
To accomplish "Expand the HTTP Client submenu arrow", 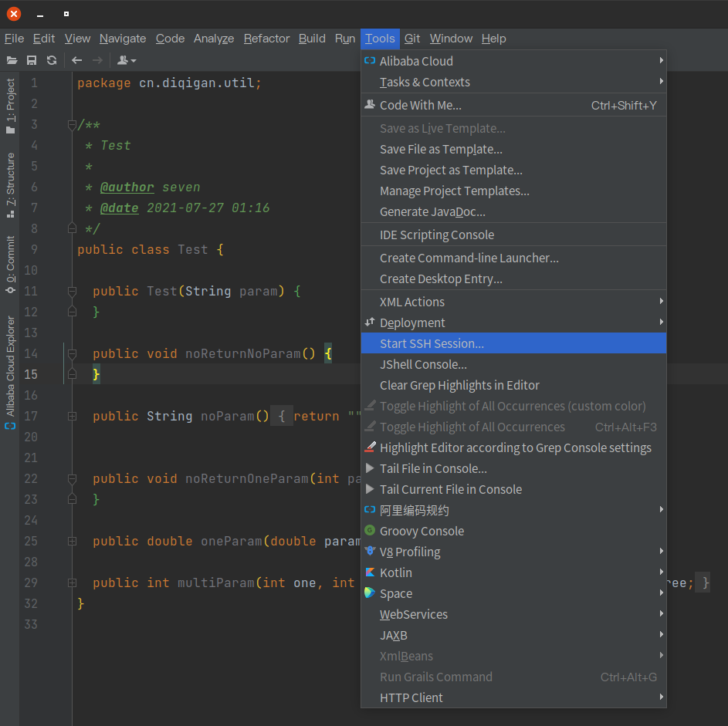I will tap(661, 697).
